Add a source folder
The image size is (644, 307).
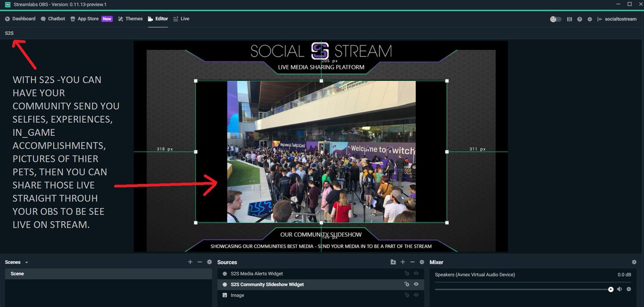click(393, 262)
